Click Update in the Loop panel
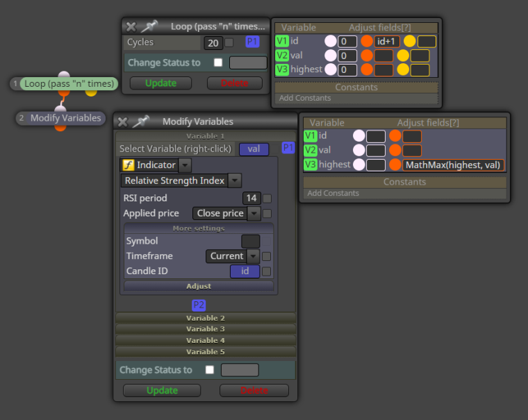The image size is (528, 420). (160, 83)
